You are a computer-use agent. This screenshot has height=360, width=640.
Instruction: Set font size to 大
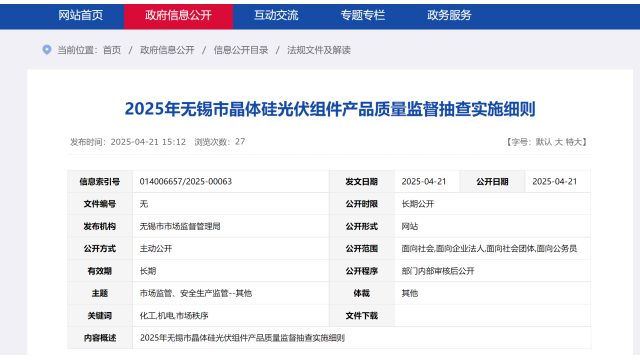pyautogui.click(x=559, y=142)
